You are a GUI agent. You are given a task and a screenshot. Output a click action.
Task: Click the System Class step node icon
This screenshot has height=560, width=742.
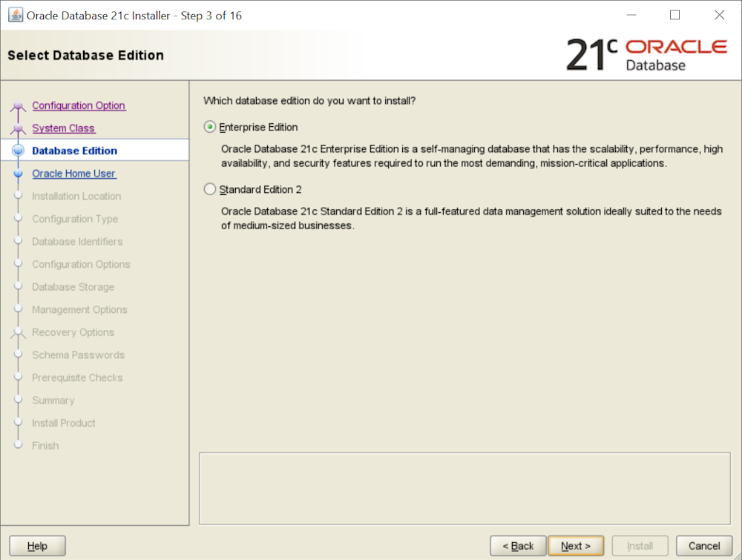coord(19,129)
